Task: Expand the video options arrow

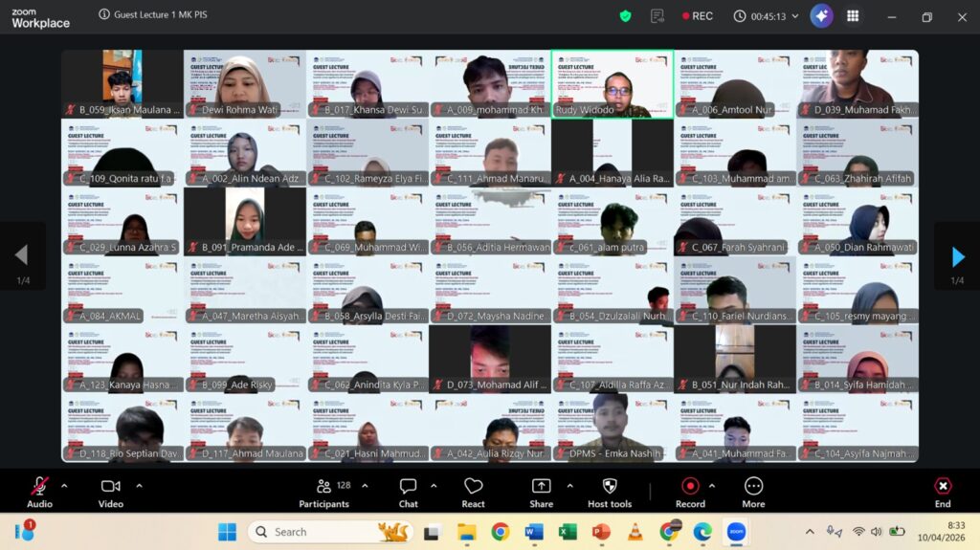Action: tap(139, 486)
